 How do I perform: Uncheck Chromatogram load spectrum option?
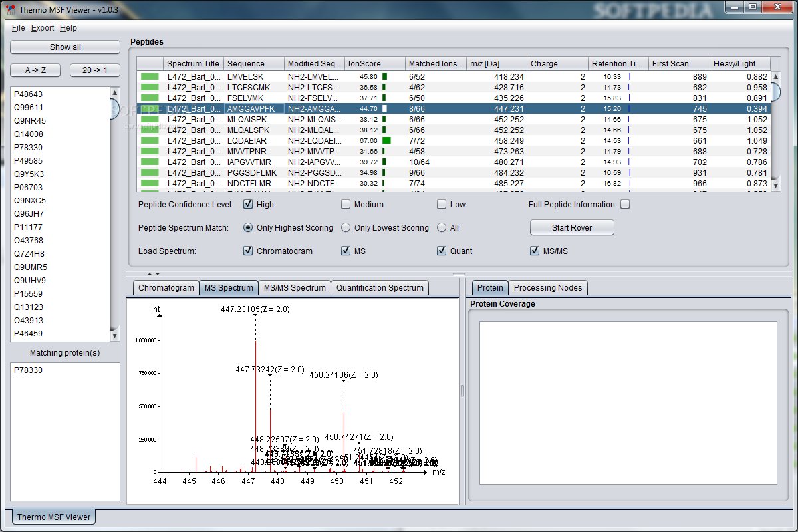tap(248, 251)
